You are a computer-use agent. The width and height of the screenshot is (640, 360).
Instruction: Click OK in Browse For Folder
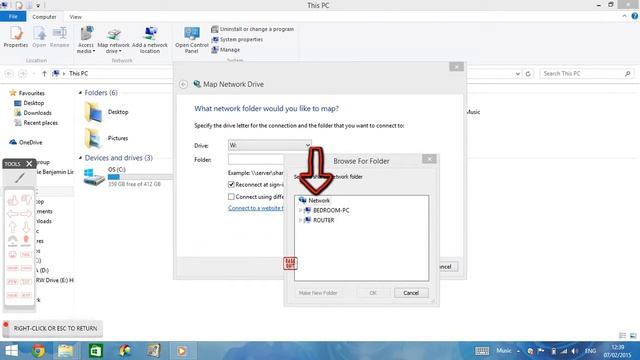(373, 293)
